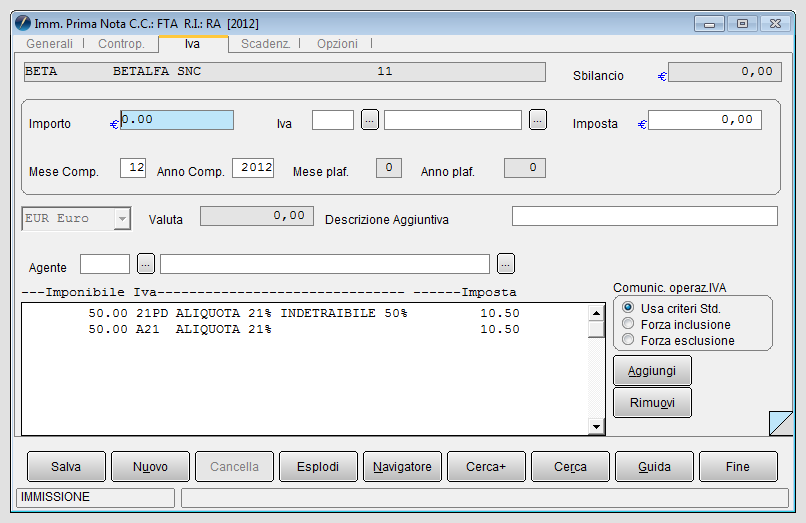
Task: Click the Mese plaf. field
Action: pos(389,168)
